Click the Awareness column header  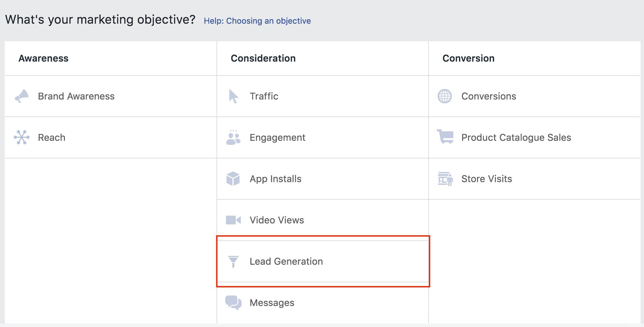click(x=43, y=58)
